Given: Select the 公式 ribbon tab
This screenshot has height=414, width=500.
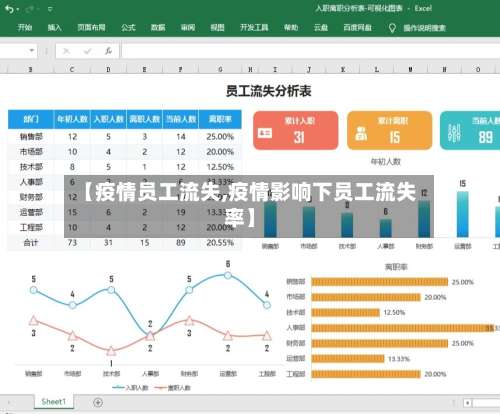Looking at the screenshot, I should [x=128, y=28].
